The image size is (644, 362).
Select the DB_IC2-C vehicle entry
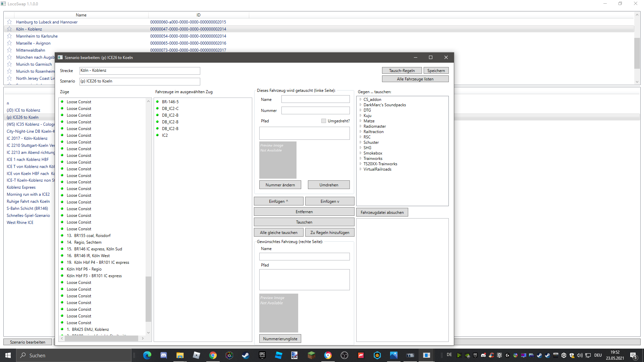pos(170,109)
